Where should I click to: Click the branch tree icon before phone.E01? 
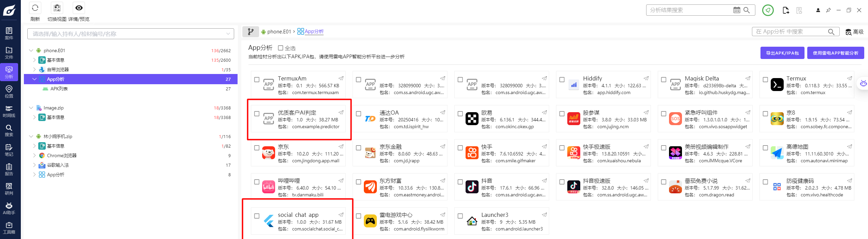click(251, 32)
